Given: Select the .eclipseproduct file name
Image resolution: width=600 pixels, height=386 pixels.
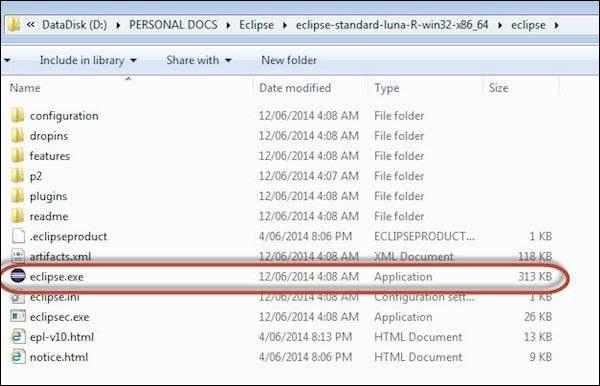Looking at the screenshot, I should pos(68,236).
